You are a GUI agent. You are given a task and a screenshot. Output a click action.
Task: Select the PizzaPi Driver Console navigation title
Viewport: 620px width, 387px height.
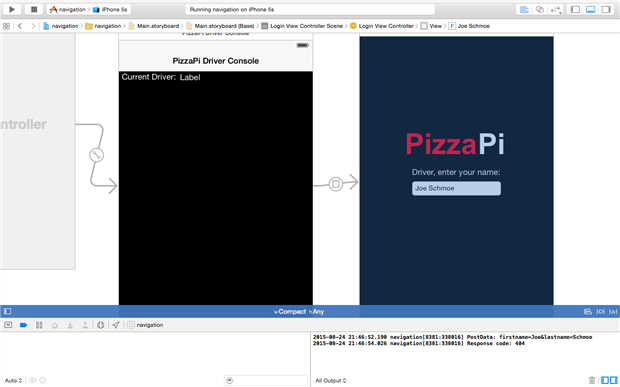click(215, 61)
